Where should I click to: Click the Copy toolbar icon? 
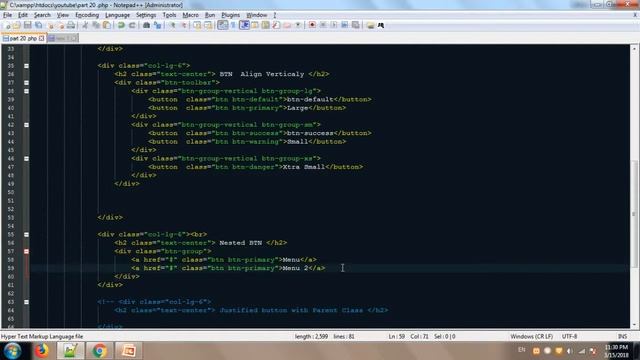tap(96, 25)
